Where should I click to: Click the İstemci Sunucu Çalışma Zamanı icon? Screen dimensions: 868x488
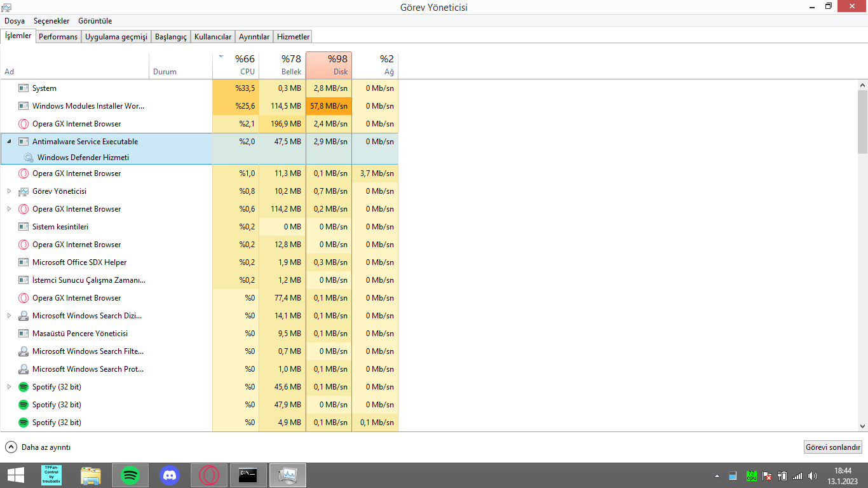tap(24, 280)
